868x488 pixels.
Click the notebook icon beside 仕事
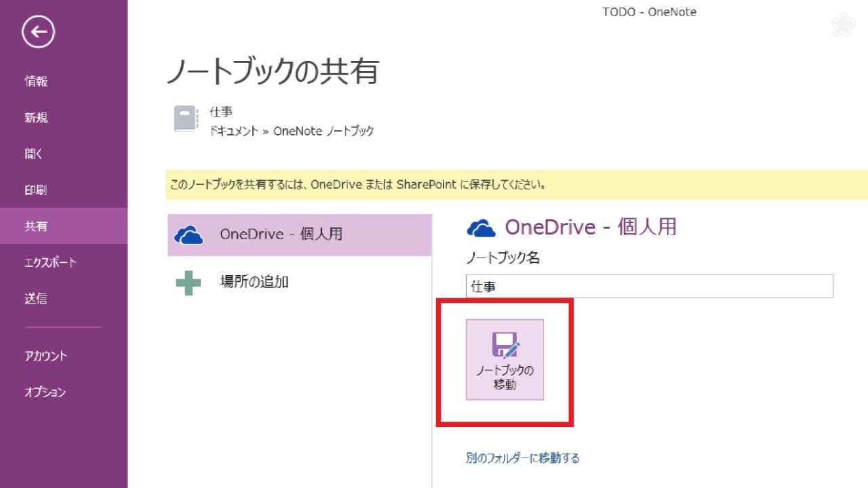click(186, 119)
